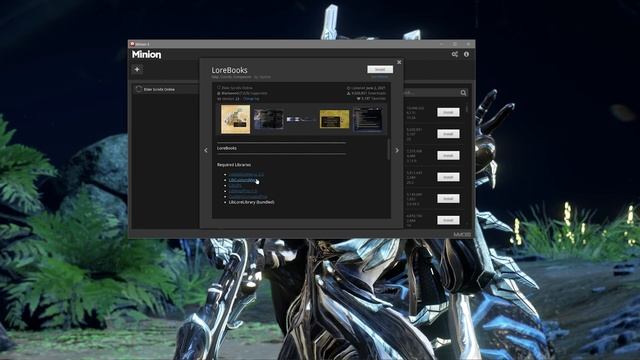Open the info icon in Minion header
Screen dimensions: 640x360
point(466,54)
